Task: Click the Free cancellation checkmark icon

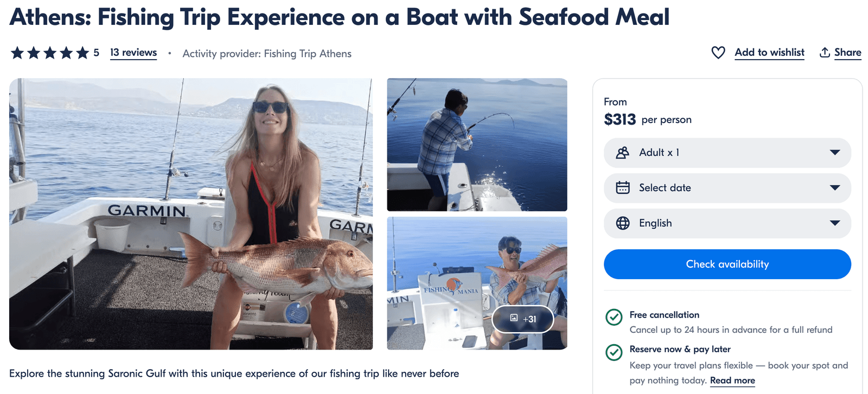Action: (614, 317)
